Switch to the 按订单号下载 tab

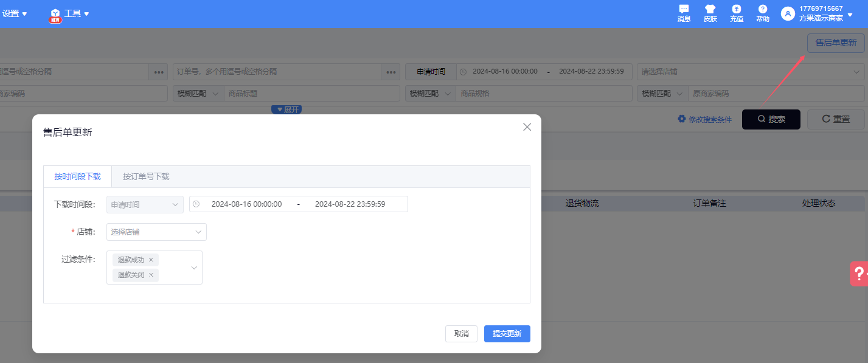(x=146, y=176)
